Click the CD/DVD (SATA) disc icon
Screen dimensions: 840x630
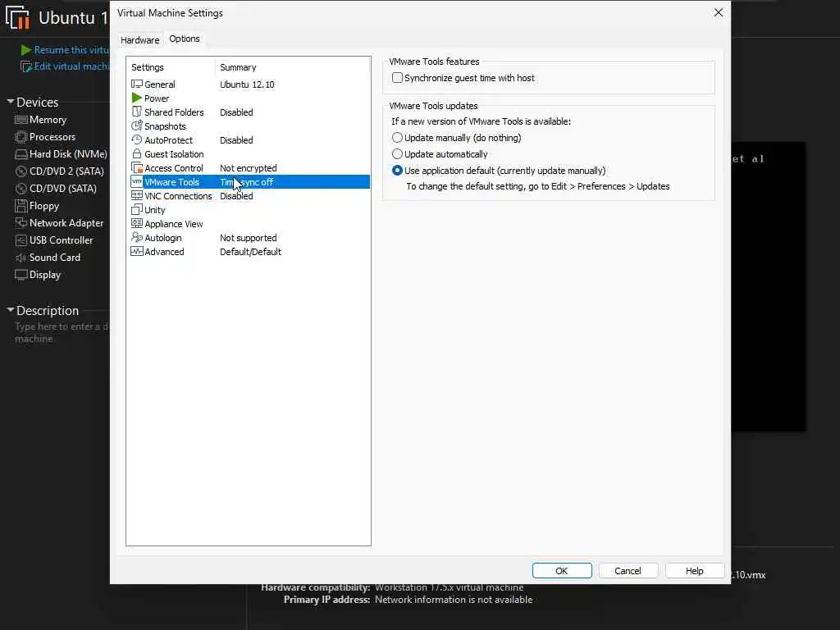tap(21, 189)
